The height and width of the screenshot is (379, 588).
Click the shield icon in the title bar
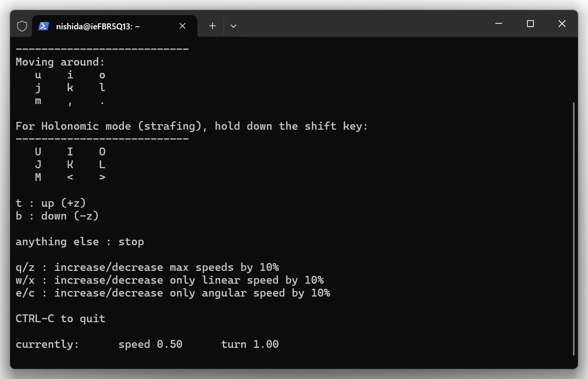pos(22,26)
